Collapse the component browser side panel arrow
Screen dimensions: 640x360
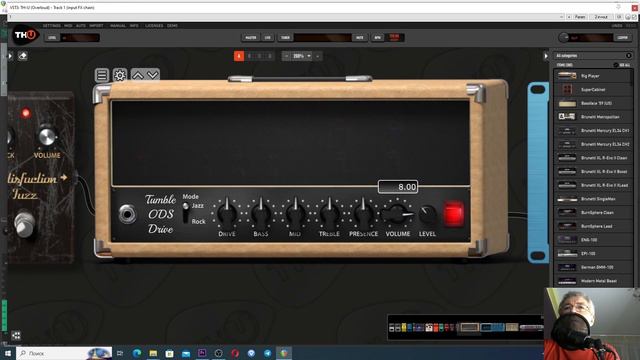546,56
